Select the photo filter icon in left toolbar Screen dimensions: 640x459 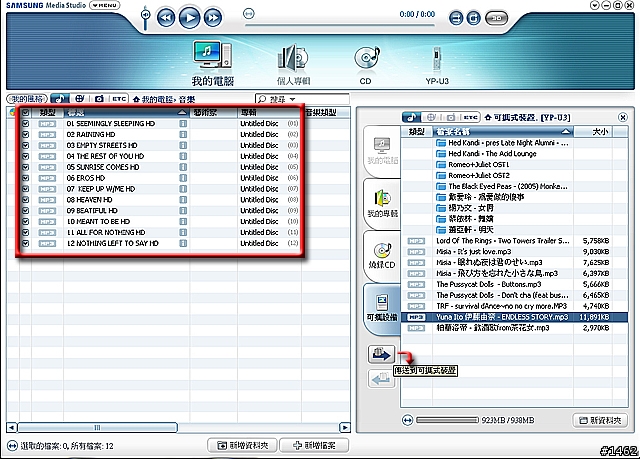(99, 99)
